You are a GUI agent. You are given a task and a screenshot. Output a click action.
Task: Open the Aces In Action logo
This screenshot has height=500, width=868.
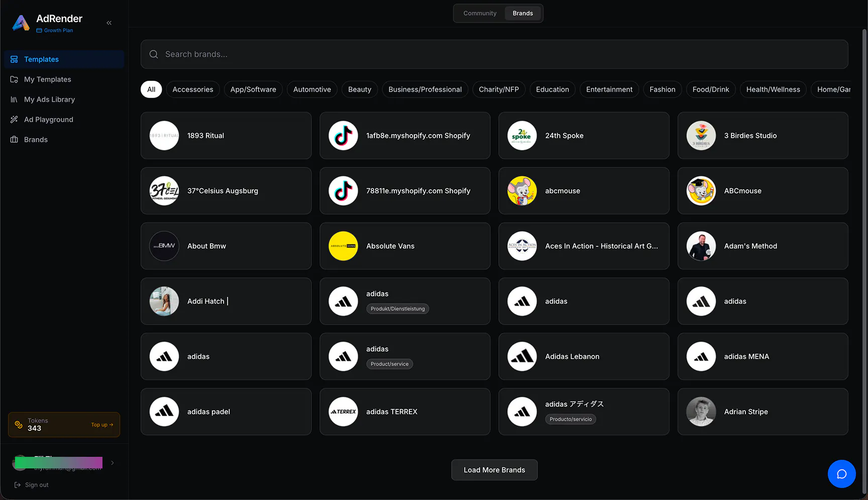coord(522,246)
